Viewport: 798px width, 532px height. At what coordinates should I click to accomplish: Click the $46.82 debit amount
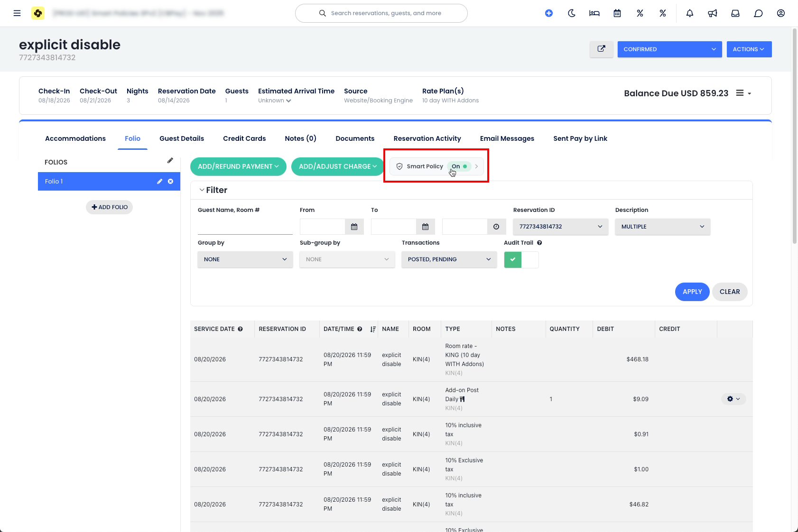tap(639, 504)
